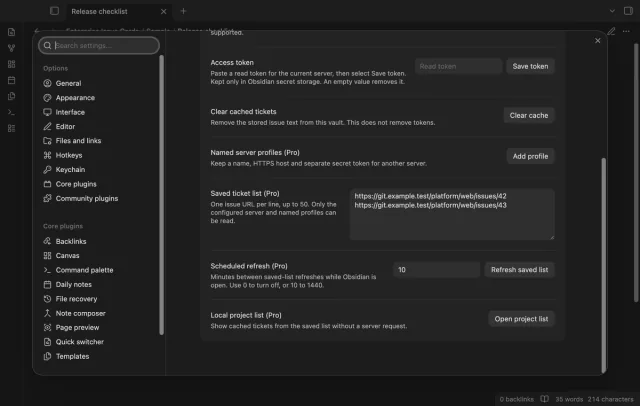The image size is (640, 406).
Task: Click the 0 backlinks status item
Action: 516,399
